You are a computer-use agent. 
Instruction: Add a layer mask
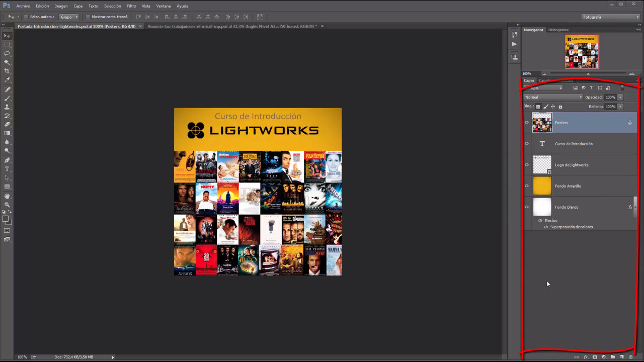tap(595, 357)
